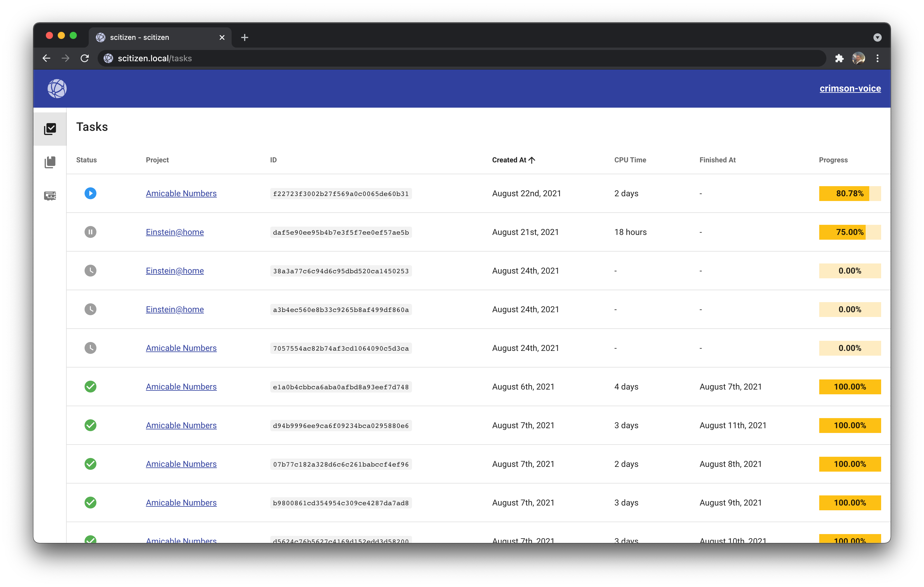Open the crimson-voice user link
This screenshot has height=587, width=924.
(850, 89)
